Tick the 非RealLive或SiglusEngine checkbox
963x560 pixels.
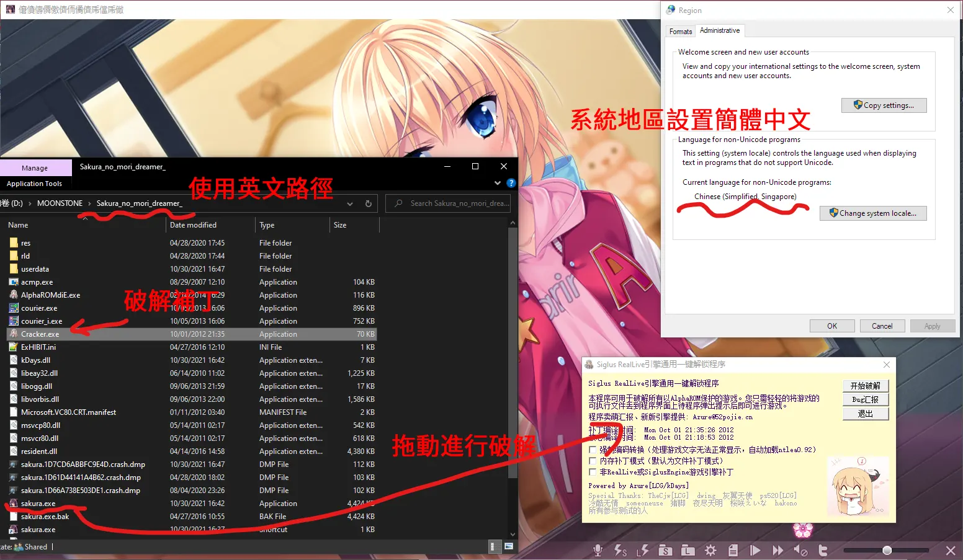coord(593,472)
